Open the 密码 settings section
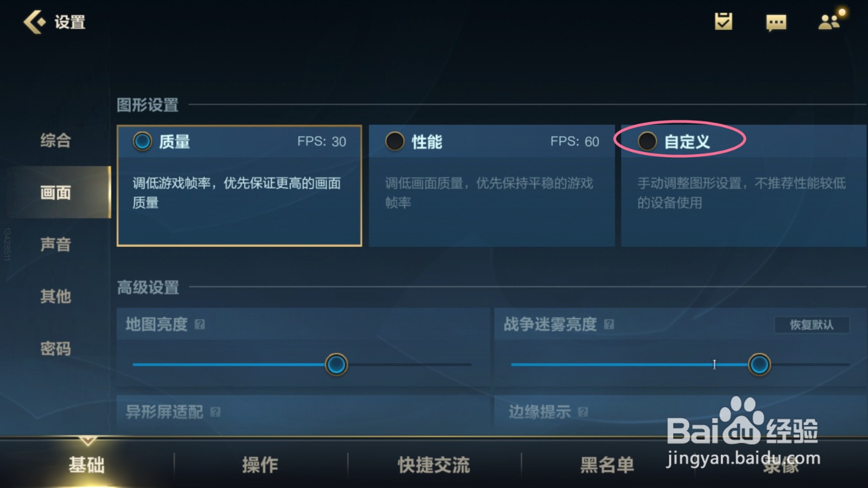This screenshot has width=868, height=488. click(55, 348)
